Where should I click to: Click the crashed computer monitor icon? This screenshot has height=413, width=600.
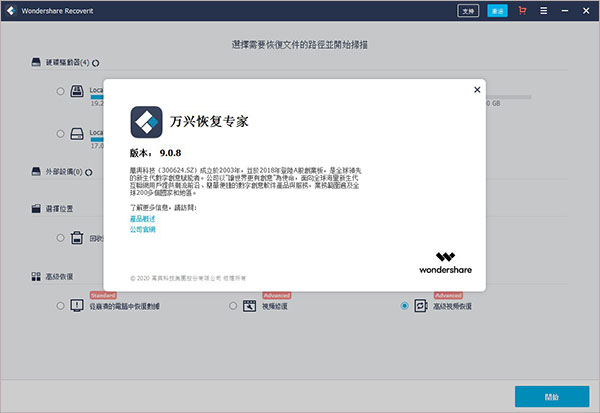(x=77, y=305)
